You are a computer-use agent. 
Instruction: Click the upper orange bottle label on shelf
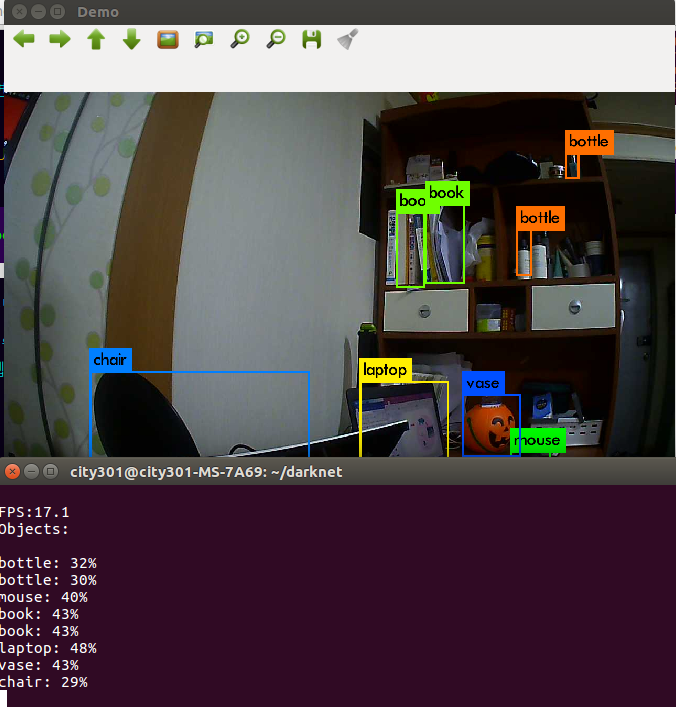589,142
